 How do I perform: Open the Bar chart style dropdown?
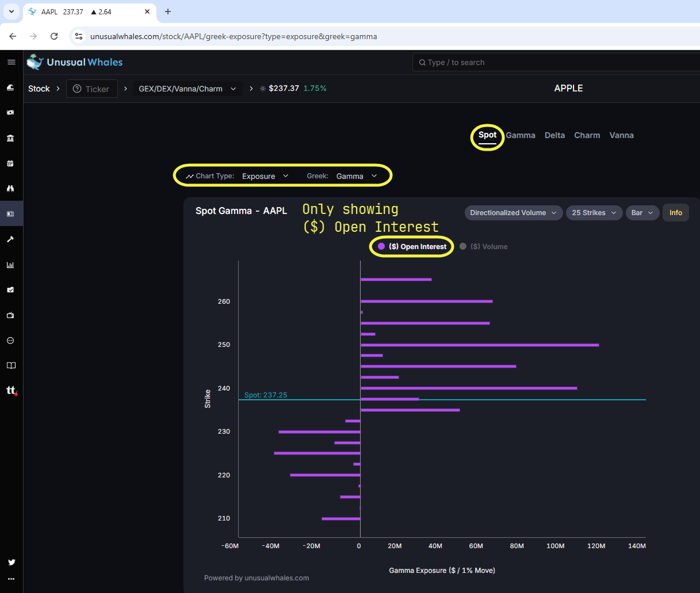(x=642, y=213)
